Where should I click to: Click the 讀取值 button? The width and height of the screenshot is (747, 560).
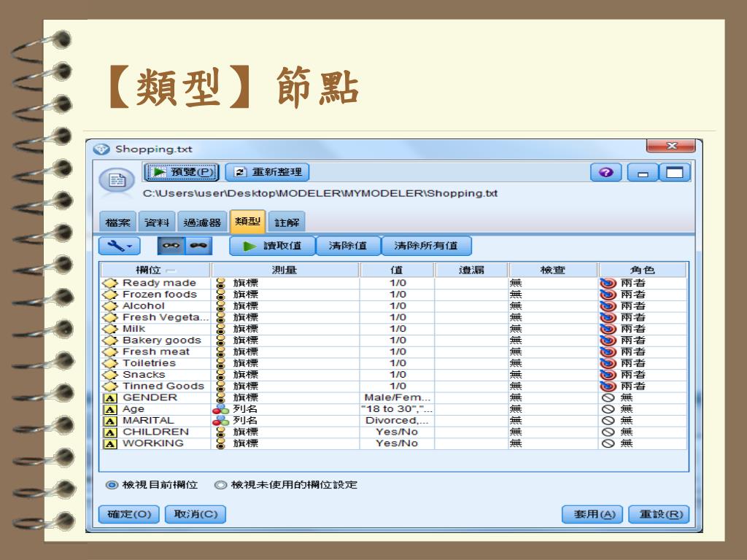[271, 246]
